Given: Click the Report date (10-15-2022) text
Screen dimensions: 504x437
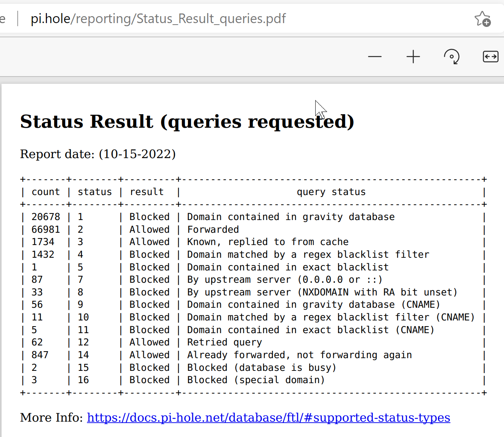Looking at the screenshot, I should [98, 154].
